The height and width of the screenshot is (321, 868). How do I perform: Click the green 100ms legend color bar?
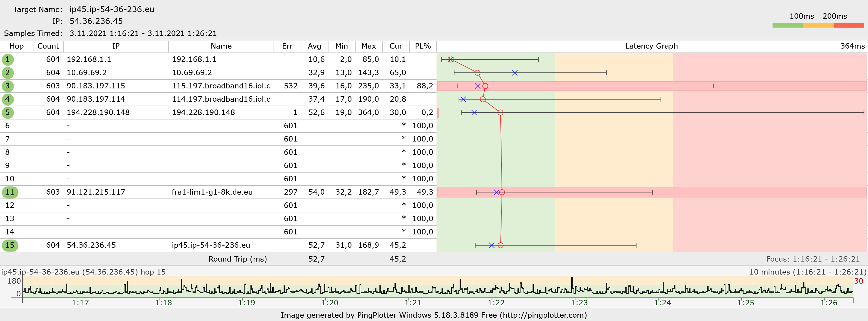click(x=788, y=25)
